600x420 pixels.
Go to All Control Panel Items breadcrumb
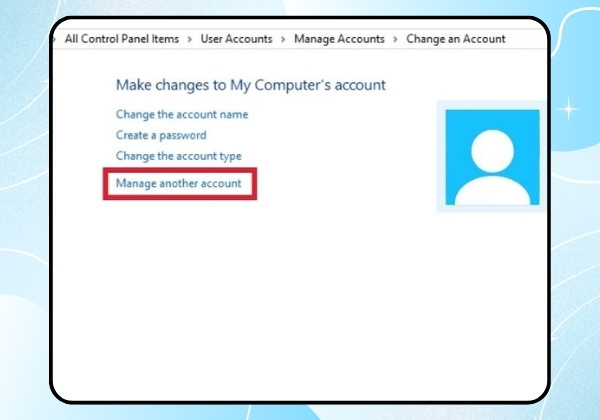[122, 39]
